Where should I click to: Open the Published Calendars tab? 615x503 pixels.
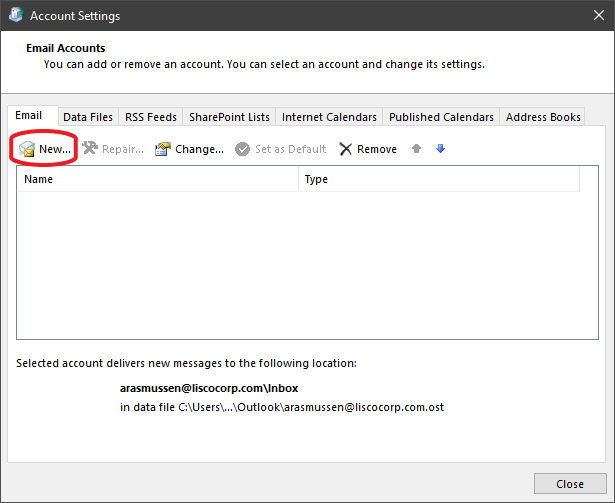tap(441, 117)
